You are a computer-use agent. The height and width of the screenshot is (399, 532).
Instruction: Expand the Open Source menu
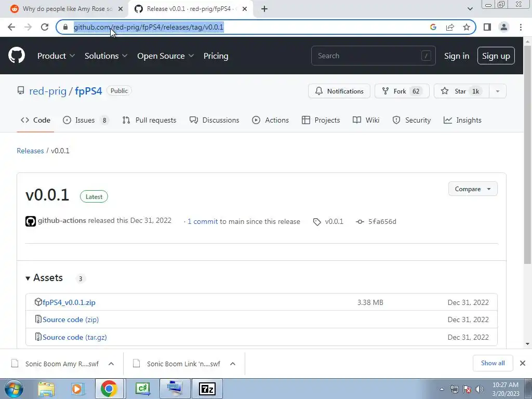point(166,56)
